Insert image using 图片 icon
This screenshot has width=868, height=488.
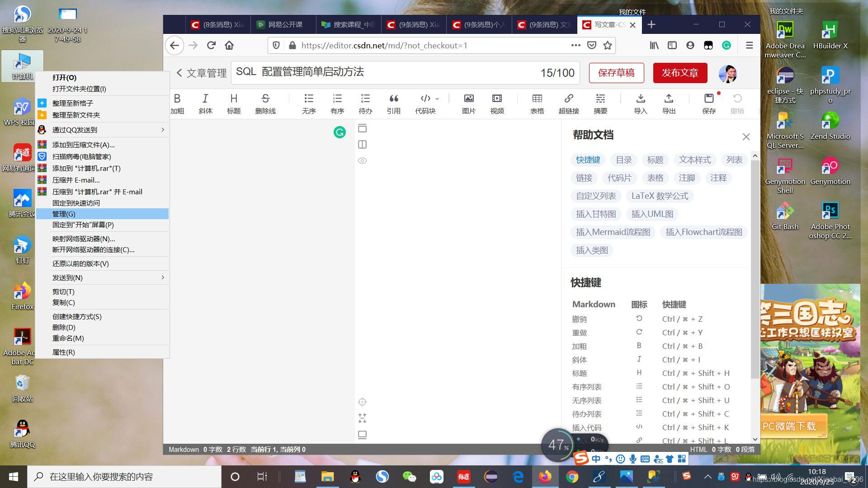[x=469, y=99]
